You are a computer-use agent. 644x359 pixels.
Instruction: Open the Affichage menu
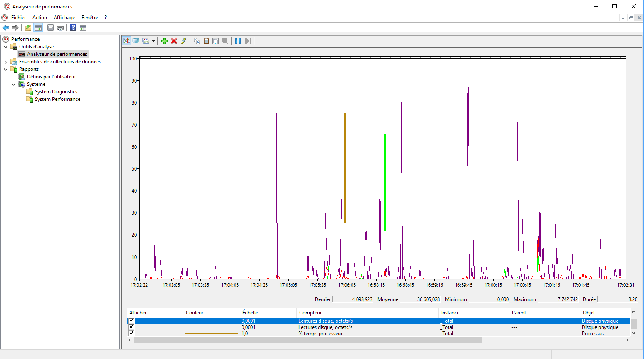tap(64, 18)
